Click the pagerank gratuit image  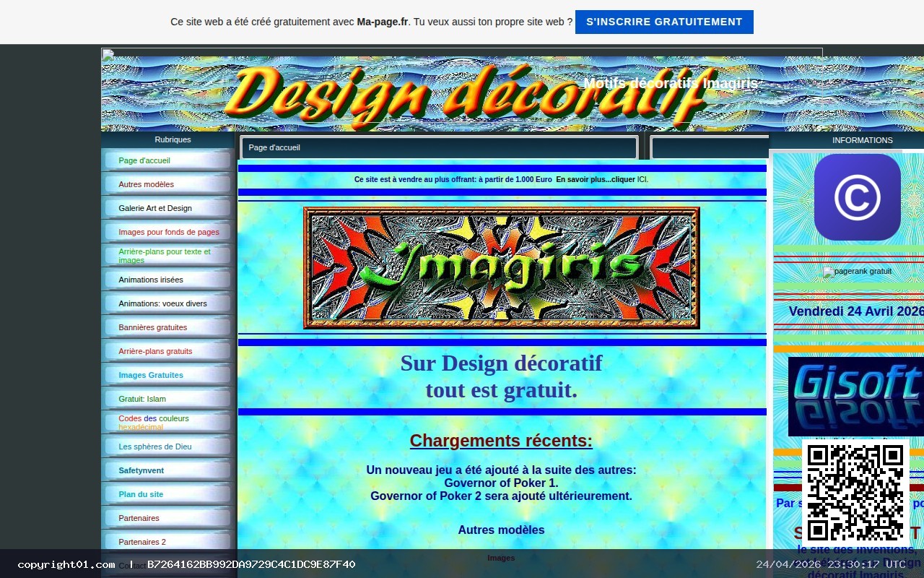tap(858, 272)
